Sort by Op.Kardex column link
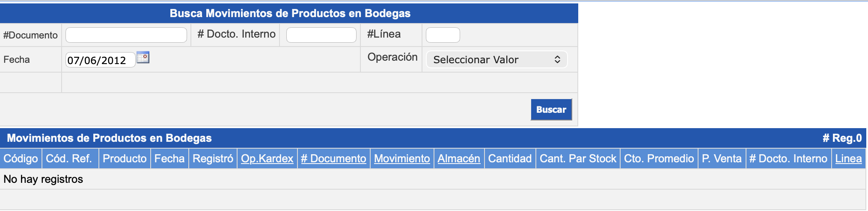This screenshot has width=868, height=211. [x=267, y=159]
